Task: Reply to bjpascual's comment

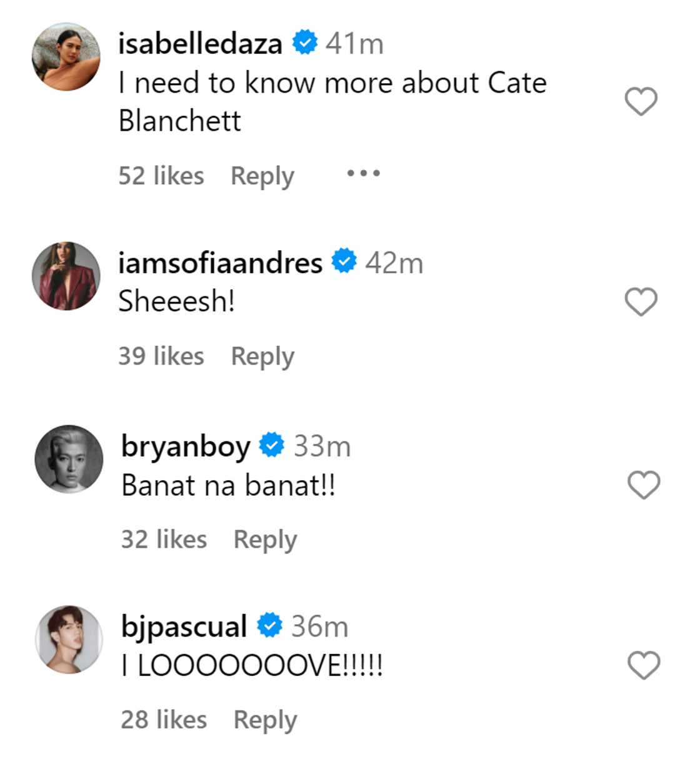Action: click(265, 720)
